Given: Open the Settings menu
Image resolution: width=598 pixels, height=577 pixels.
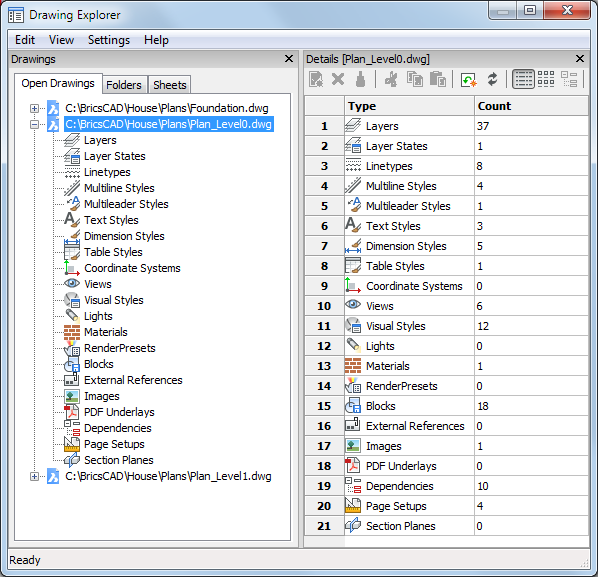Looking at the screenshot, I should coord(109,40).
